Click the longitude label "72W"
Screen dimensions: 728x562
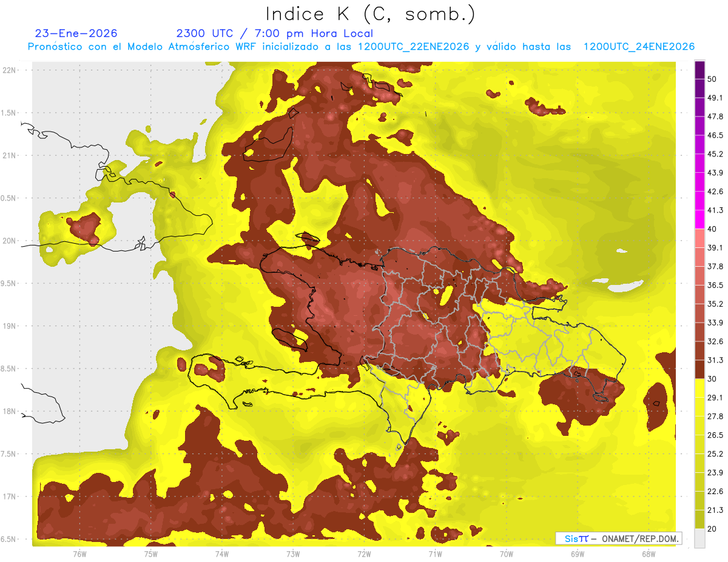(x=364, y=554)
